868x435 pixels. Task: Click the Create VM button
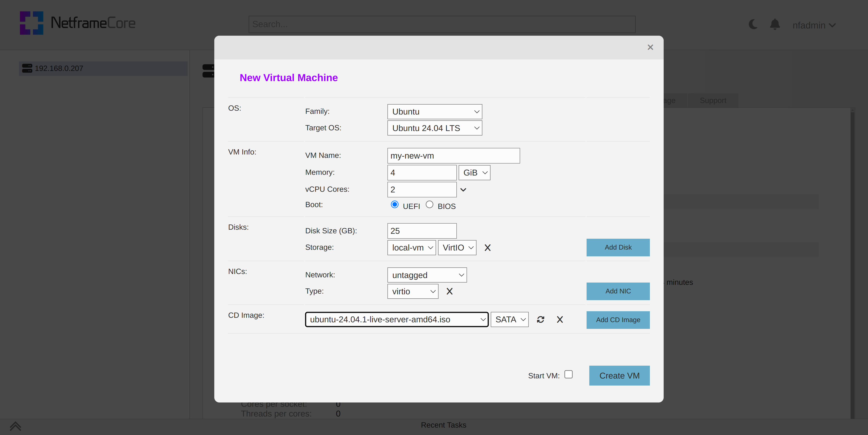point(619,376)
